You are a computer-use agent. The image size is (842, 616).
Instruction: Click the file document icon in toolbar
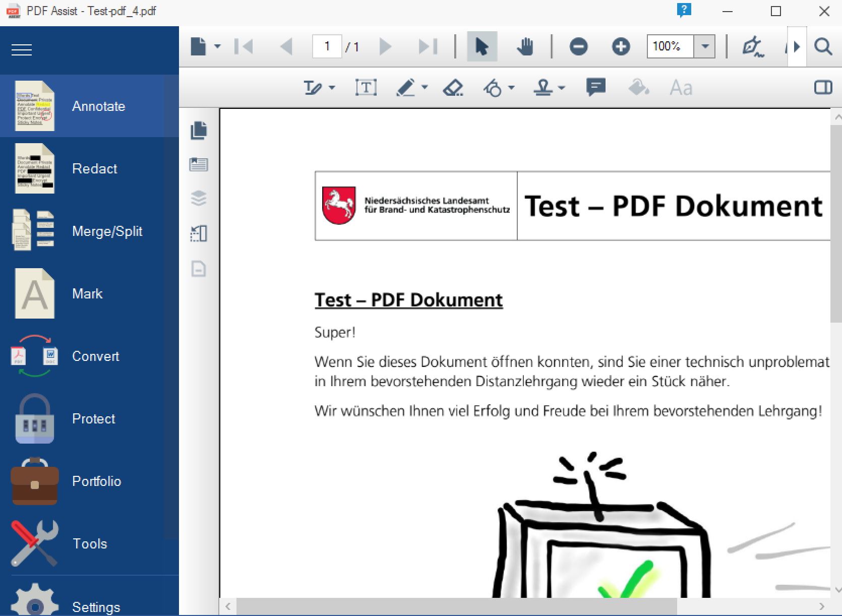[x=198, y=46]
